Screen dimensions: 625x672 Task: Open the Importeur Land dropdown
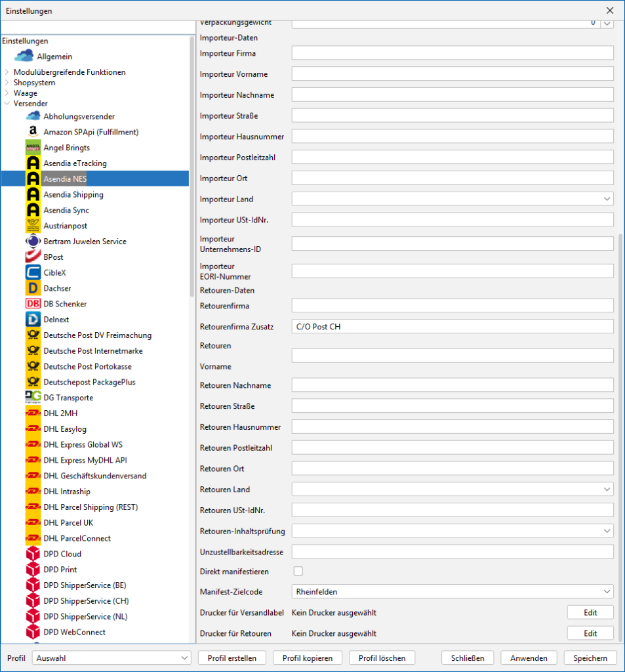pos(453,199)
